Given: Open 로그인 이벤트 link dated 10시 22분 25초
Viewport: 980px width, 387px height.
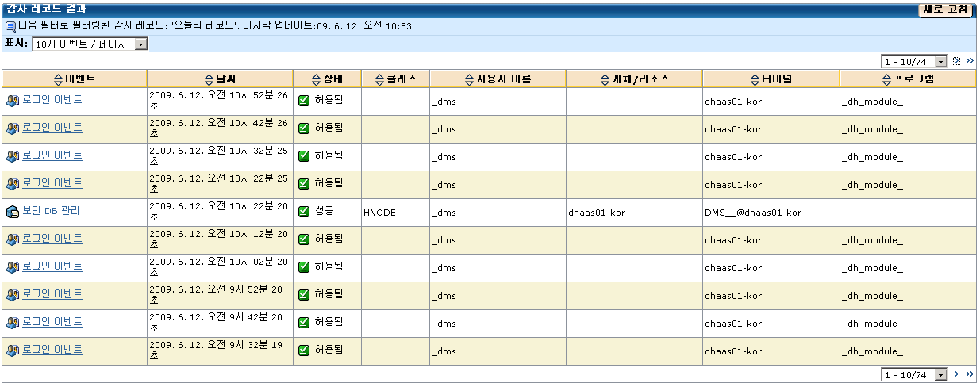Looking at the screenshot, I should [x=52, y=183].
